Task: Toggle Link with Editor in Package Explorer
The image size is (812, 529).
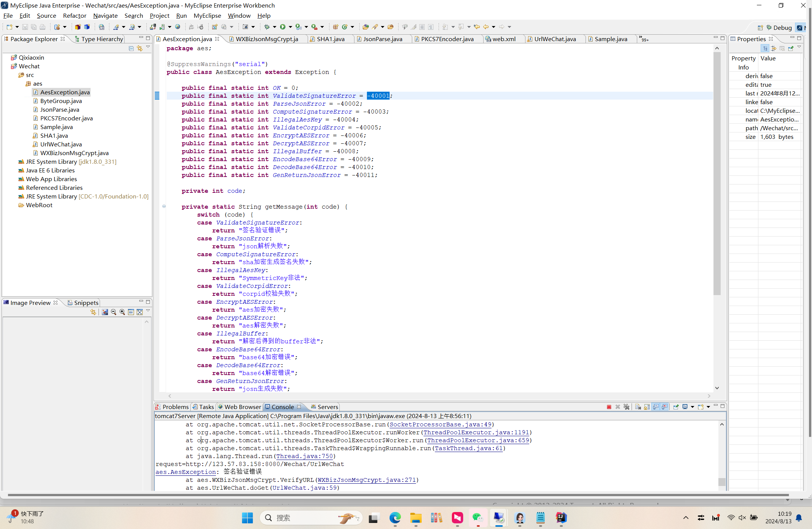Action: 140,48
